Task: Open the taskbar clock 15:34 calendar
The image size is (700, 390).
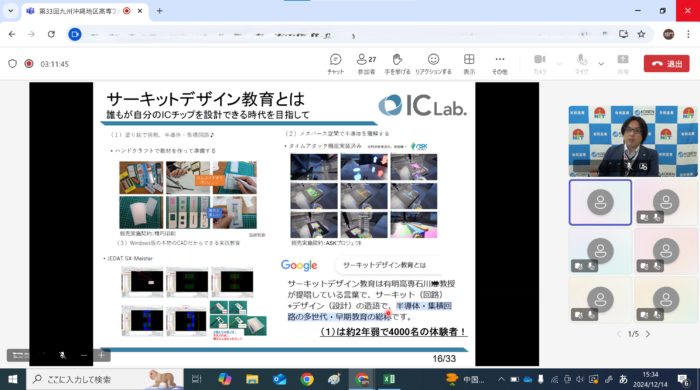Action: (x=650, y=379)
